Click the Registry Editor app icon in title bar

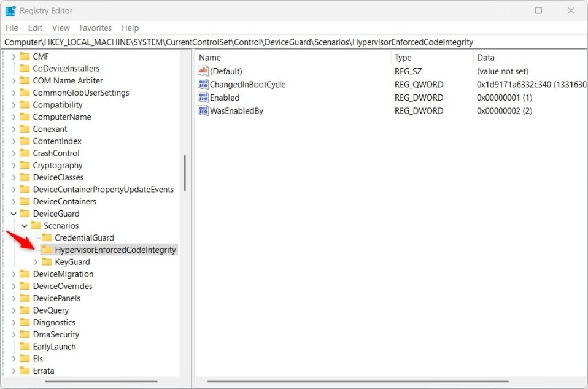click(x=10, y=10)
